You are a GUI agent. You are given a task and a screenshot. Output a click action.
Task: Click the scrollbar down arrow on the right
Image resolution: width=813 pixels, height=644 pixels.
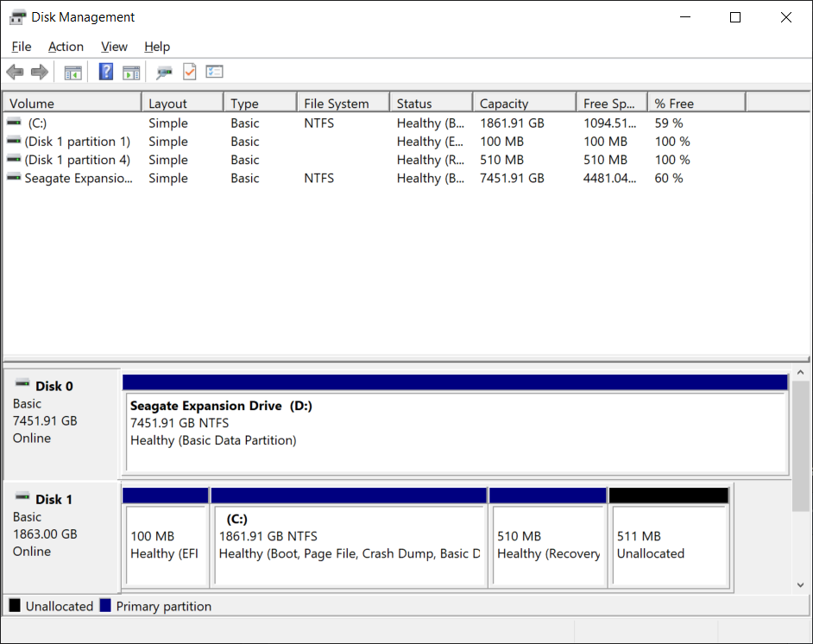pyautogui.click(x=800, y=584)
